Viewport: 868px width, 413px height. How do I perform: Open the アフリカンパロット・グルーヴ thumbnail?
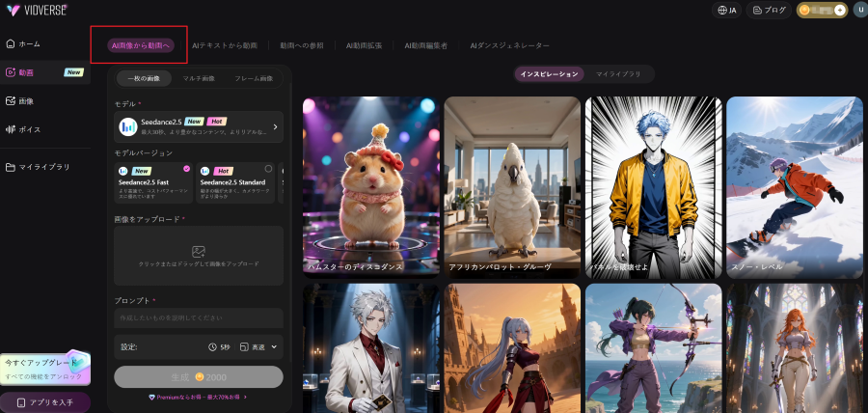[512, 187]
